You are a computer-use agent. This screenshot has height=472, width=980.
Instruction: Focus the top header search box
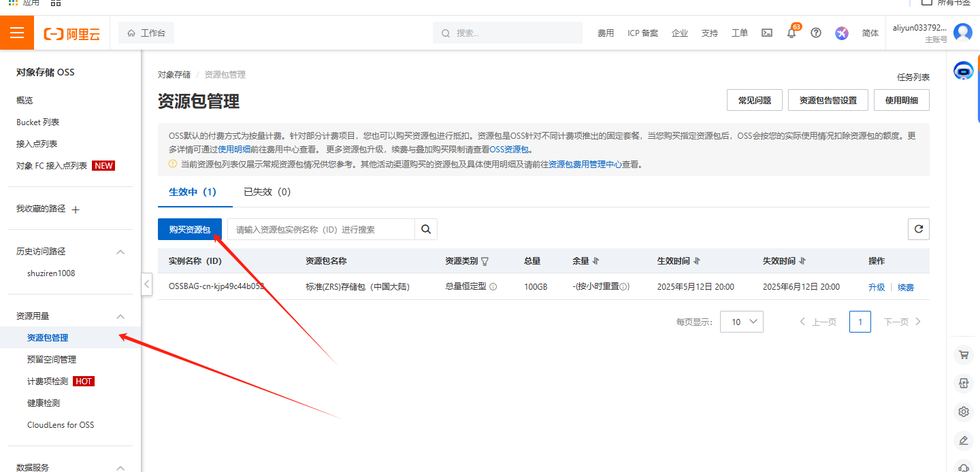[x=508, y=33]
